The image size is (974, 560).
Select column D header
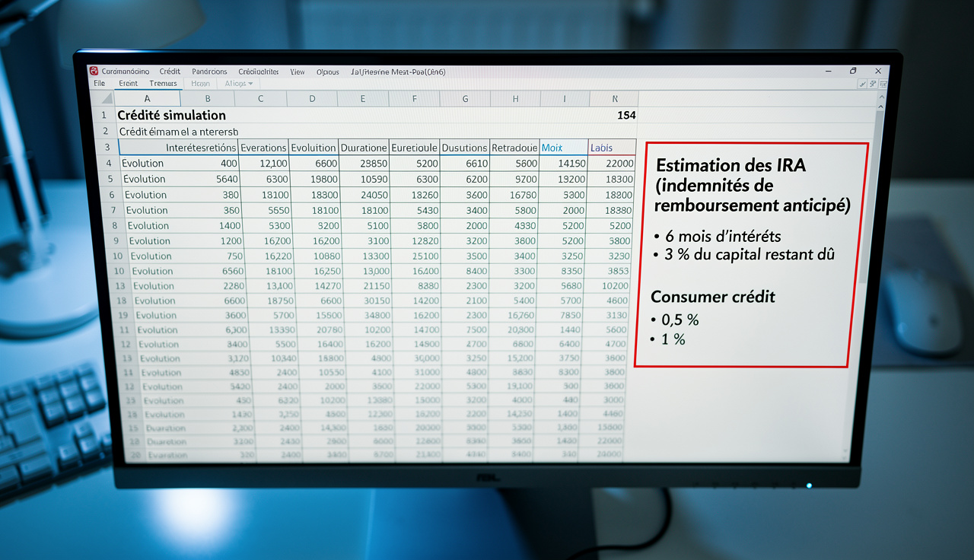tap(312, 99)
